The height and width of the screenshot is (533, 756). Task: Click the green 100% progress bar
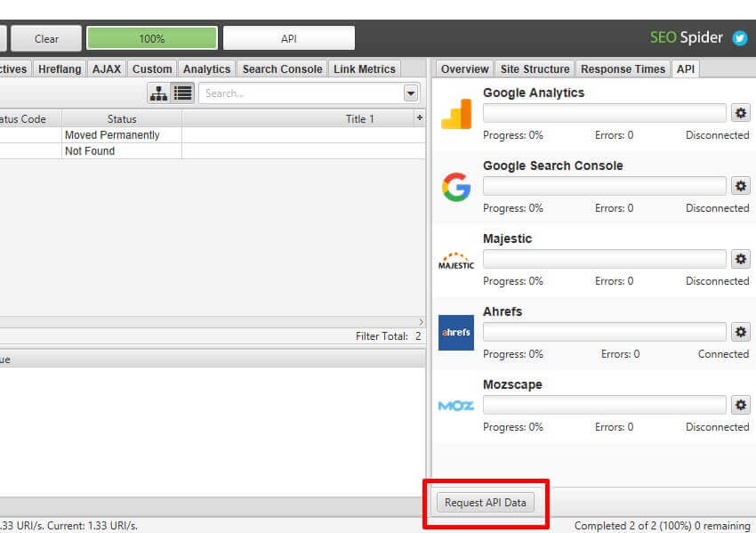[152, 38]
